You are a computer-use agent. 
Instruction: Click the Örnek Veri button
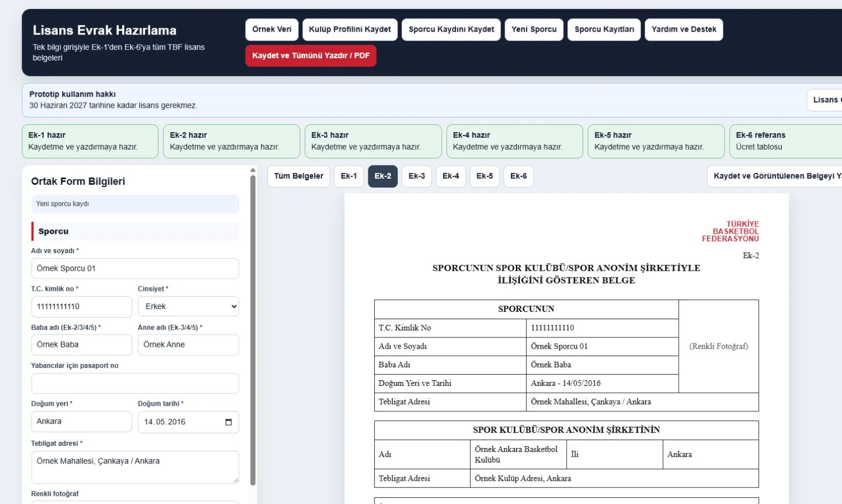coord(272,29)
